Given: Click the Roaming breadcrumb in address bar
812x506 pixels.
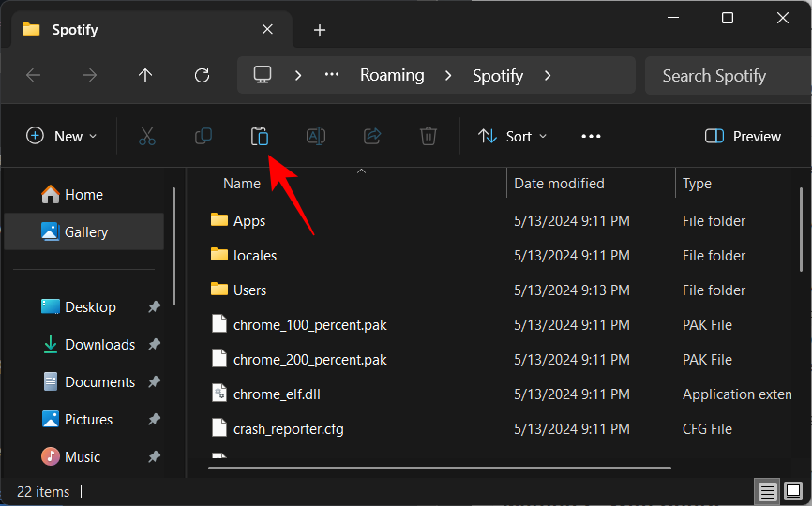Looking at the screenshot, I should click(392, 76).
